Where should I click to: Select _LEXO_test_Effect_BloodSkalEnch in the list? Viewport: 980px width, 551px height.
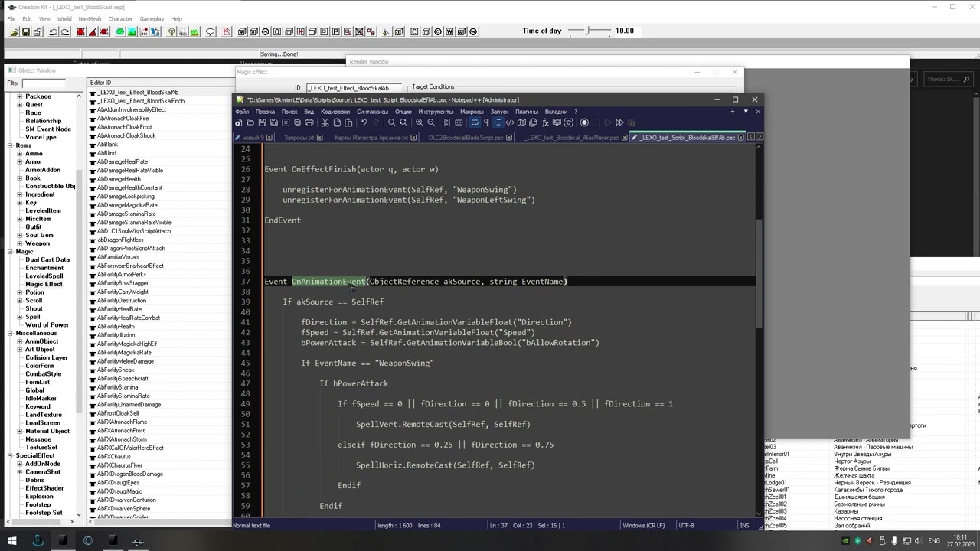[141, 101]
